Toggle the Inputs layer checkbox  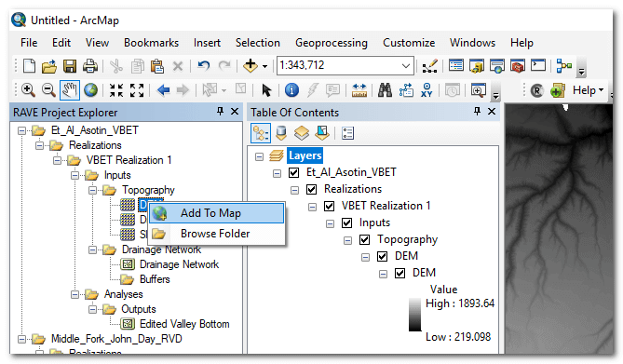[x=346, y=222]
